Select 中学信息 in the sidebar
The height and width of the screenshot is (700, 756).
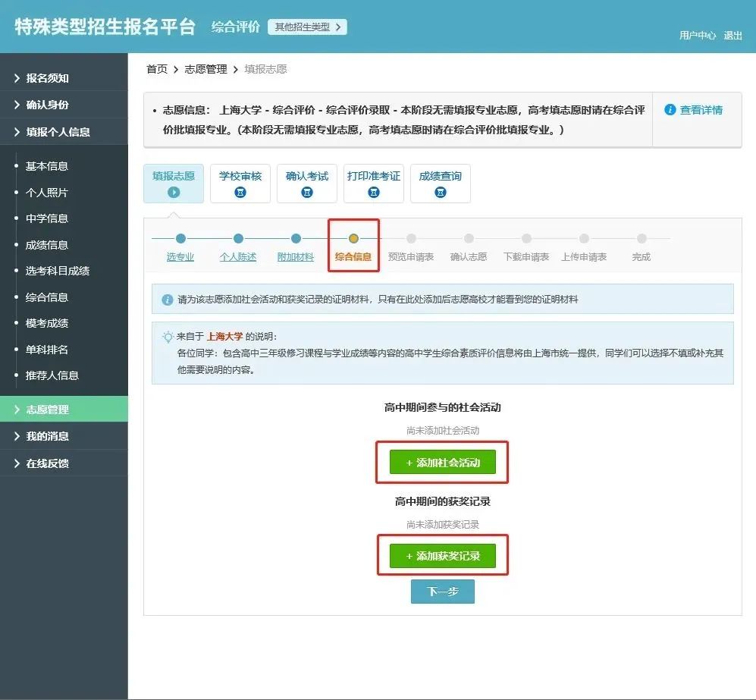47,218
